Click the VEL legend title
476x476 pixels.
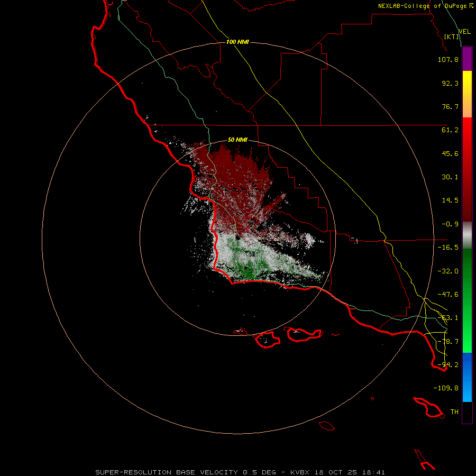[x=465, y=32]
